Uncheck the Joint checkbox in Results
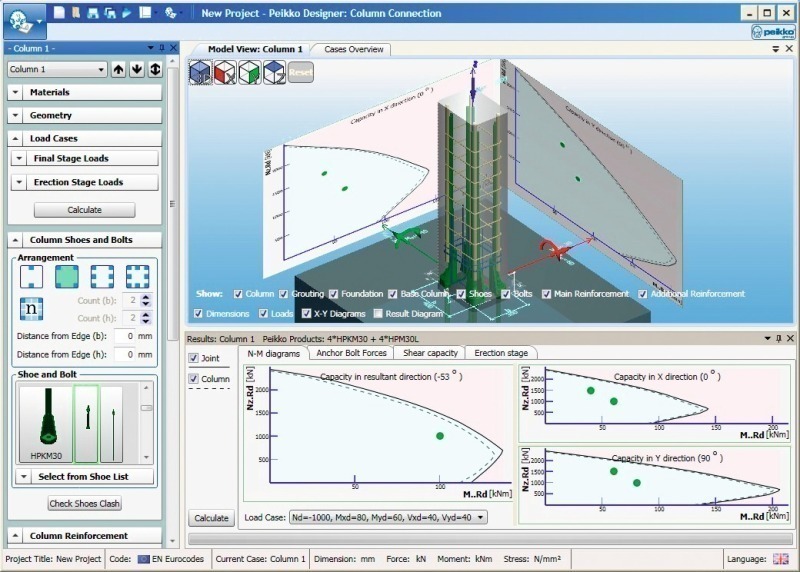Viewport: 800px width, 572px height. (193, 358)
